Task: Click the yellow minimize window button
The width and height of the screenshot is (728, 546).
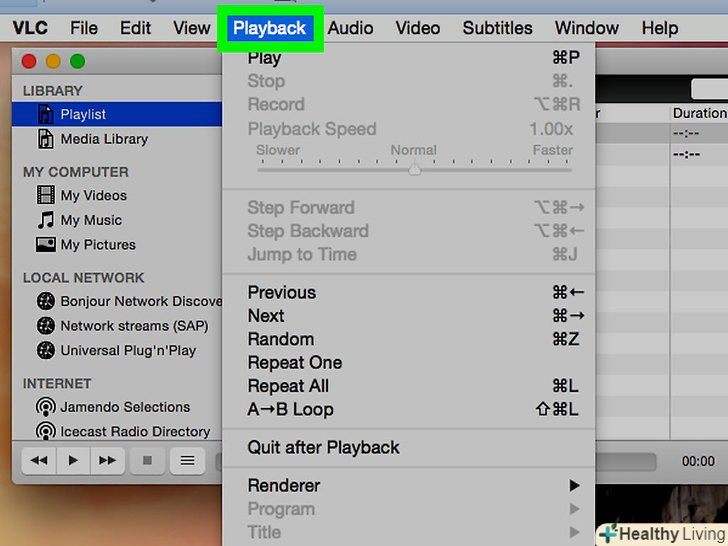Action: tap(53, 61)
